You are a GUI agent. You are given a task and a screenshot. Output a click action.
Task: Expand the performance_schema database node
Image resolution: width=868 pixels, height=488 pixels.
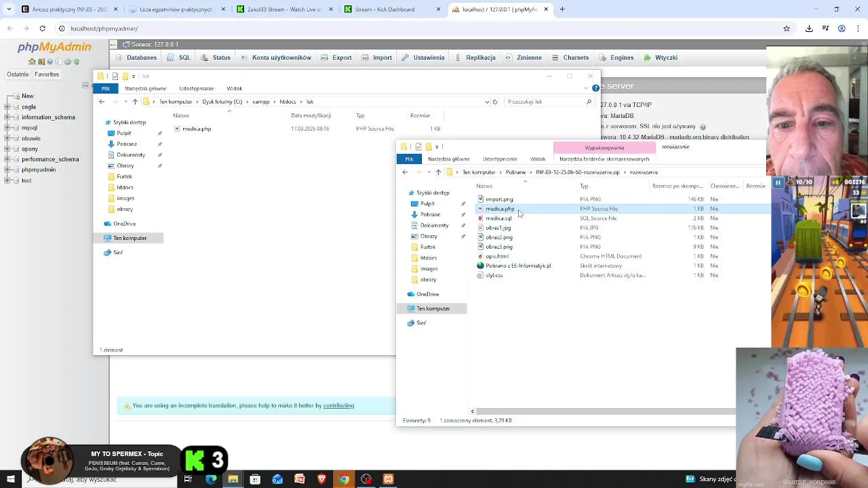click(7, 159)
